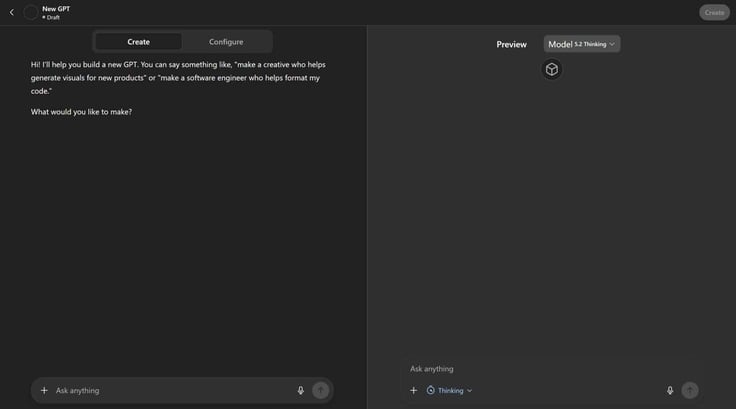Start voice dictation in Create chat
Image resolution: width=736 pixels, height=409 pixels.
pos(300,390)
